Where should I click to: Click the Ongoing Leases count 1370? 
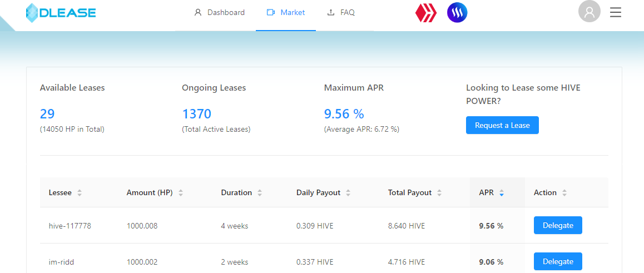coord(196,114)
